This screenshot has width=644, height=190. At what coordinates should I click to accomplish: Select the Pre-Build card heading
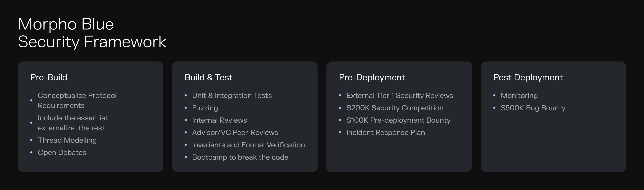click(x=49, y=77)
